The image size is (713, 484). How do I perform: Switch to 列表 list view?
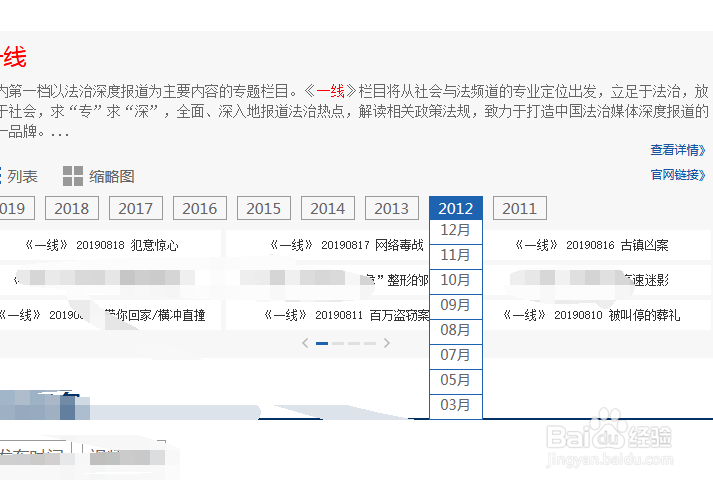(x=19, y=176)
